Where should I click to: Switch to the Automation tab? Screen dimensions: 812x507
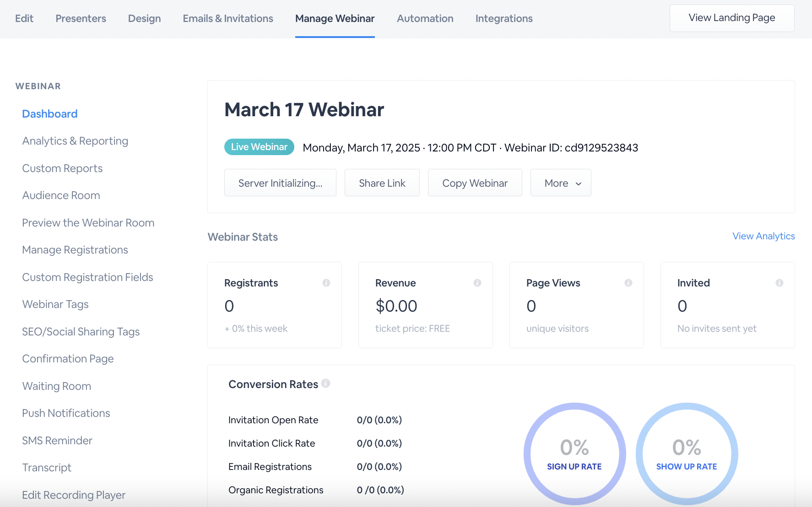pos(425,18)
